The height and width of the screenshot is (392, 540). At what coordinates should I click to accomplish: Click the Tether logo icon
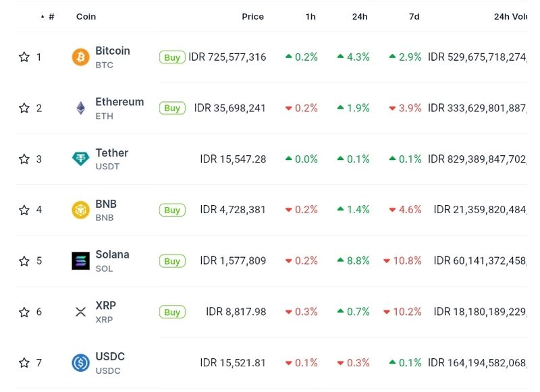tap(80, 159)
